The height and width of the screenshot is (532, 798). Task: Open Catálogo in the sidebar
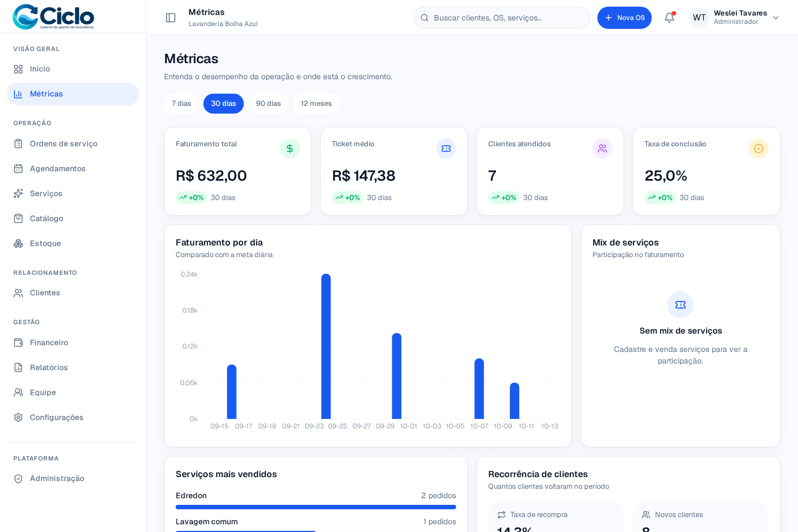point(73,219)
